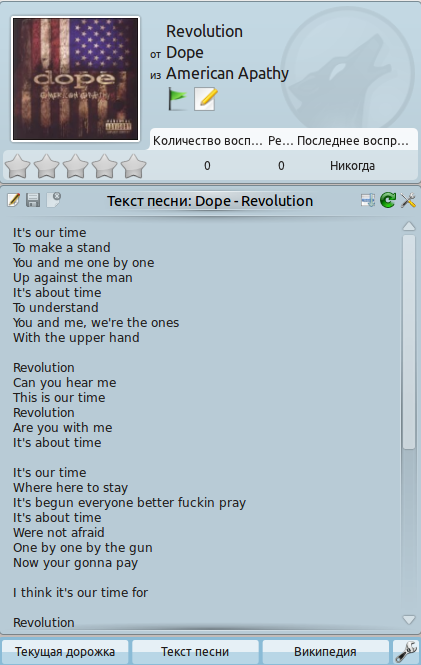Toggle lyrics auto-scroll icon

pyautogui.click(x=368, y=200)
